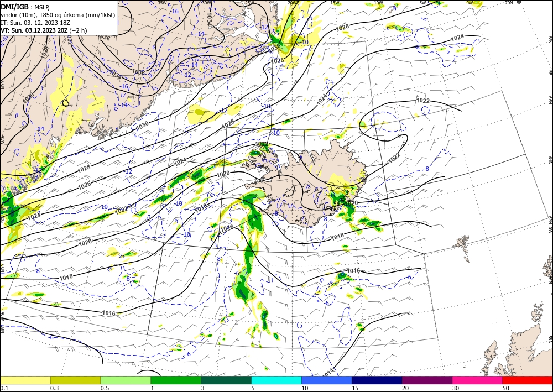Click the '0.1' legend value
Screen dimensions: 553x392
coord(3,388)
